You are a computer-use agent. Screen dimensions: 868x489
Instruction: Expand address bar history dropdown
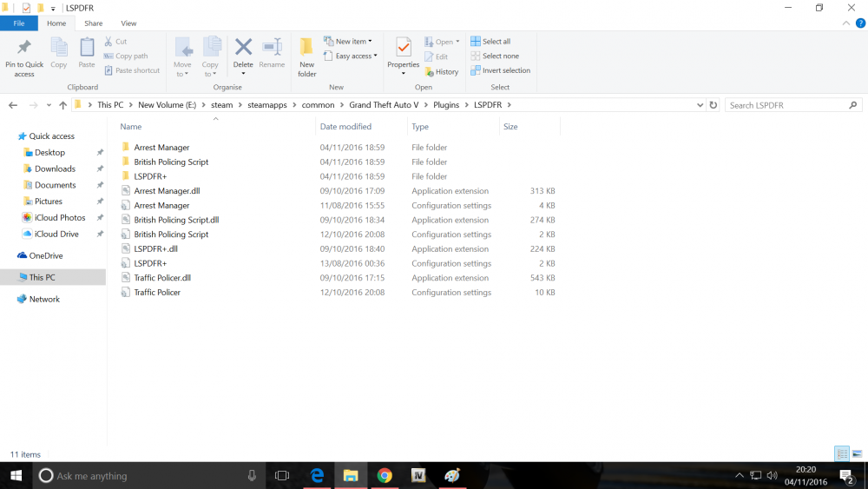click(x=700, y=105)
